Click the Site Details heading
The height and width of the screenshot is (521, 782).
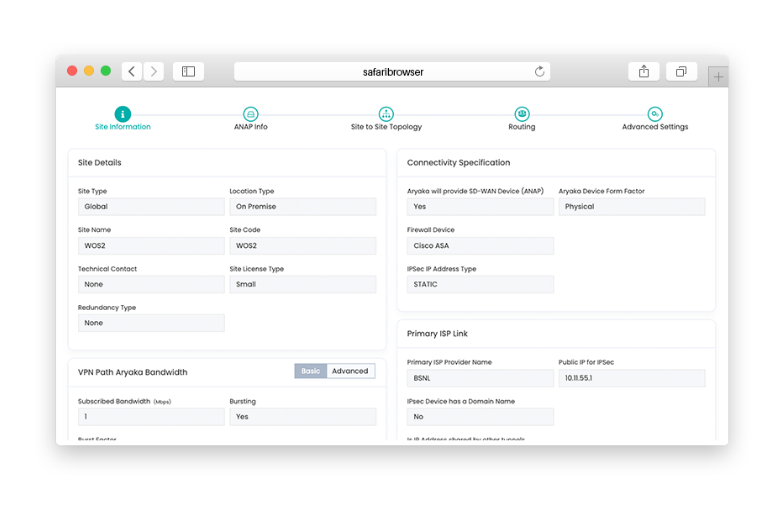click(100, 163)
